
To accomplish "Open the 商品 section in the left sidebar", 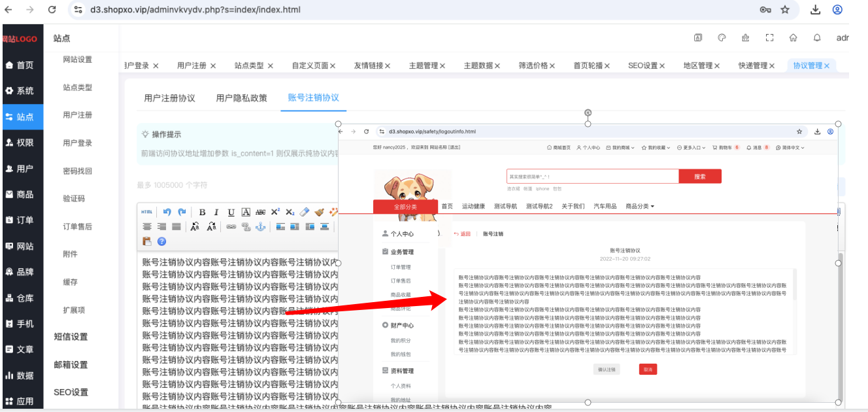I will [x=22, y=194].
